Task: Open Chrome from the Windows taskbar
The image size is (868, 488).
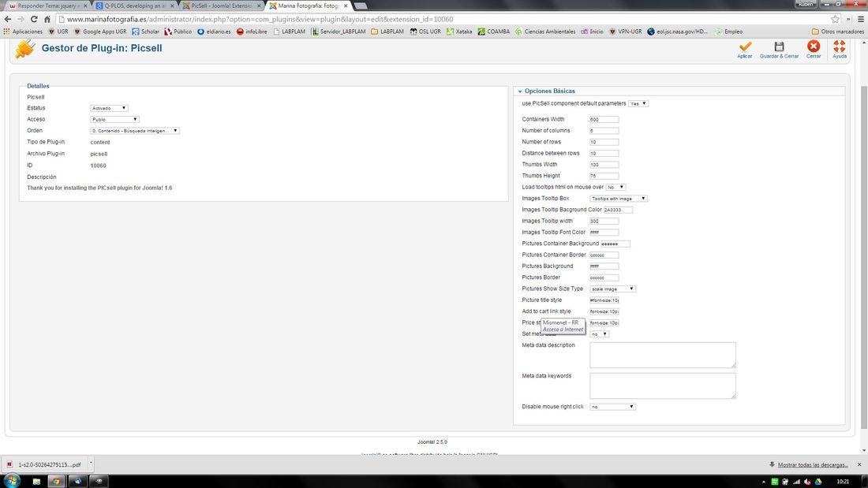Action: click(x=56, y=482)
